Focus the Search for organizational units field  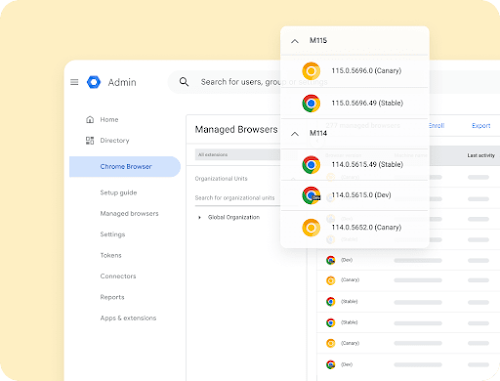[x=237, y=198]
